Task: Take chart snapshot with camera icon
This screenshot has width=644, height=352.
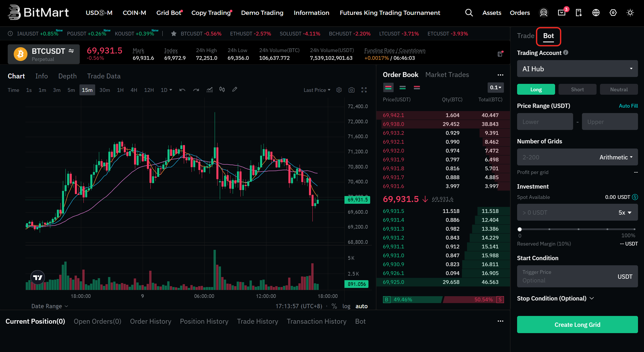Action: pos(352,90)
